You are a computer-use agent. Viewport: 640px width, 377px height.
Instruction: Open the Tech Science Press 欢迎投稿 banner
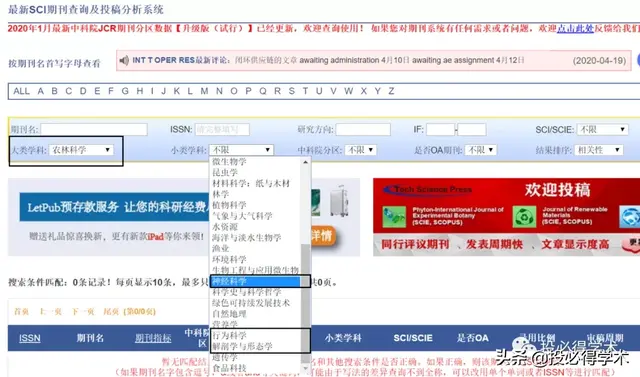click(x=507, y=217)
